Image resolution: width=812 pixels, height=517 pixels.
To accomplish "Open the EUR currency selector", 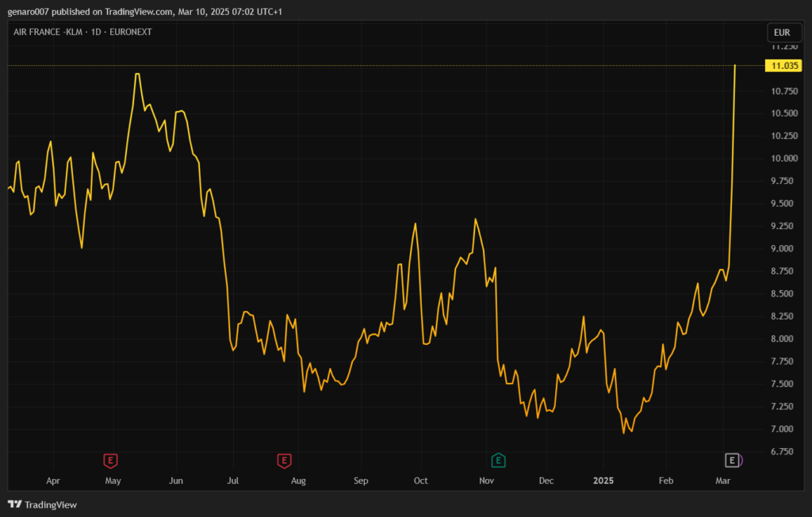I will 781,33.
